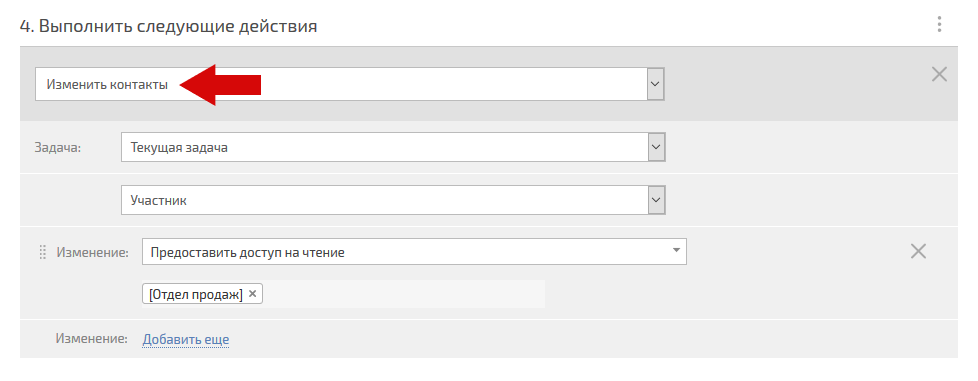This screenshot has width=978, height=381.
Task: Click the 'Текущая задача' select box
Action: (x=393, y=148)
